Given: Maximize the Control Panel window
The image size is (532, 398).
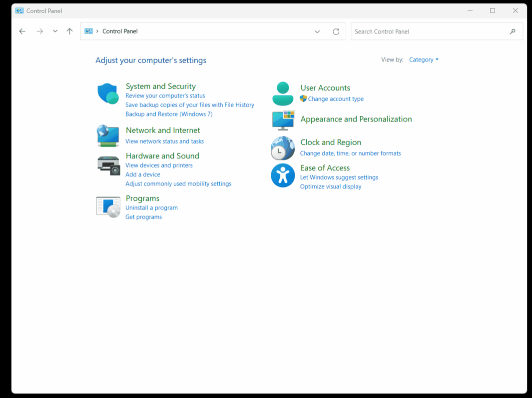Looking at the screenshot, I should 493,10.
